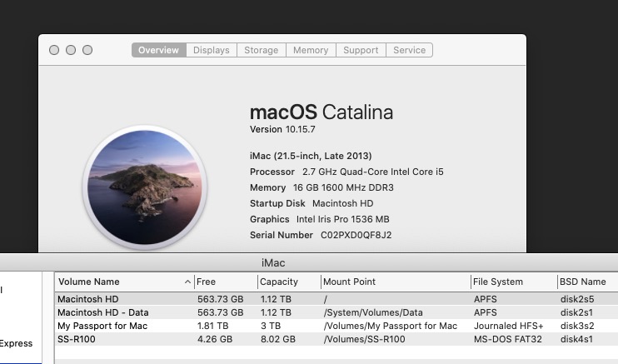Click the serial number C02PXD0QF8J2
This screenshot has width=618, height=364.
(356, 235)
